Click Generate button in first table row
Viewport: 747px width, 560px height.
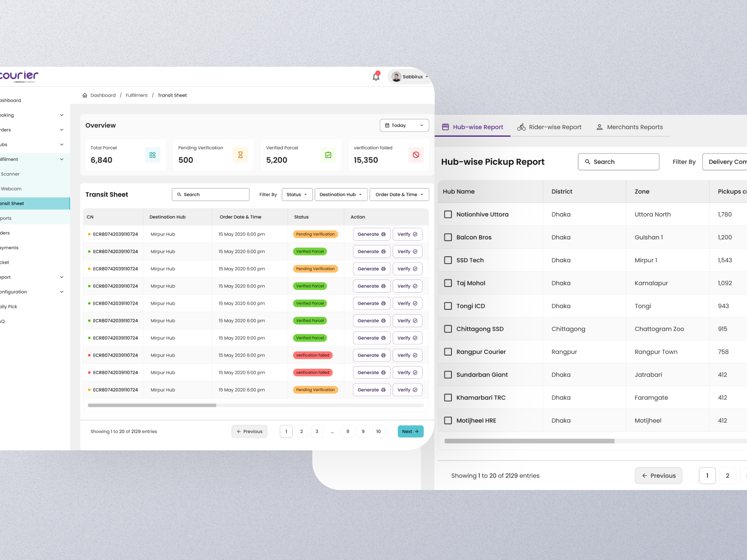pos(371,234)
